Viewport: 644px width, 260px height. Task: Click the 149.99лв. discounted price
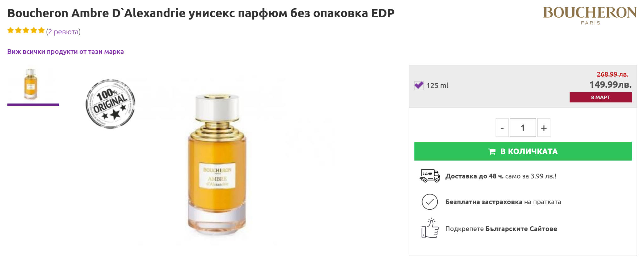610,85
